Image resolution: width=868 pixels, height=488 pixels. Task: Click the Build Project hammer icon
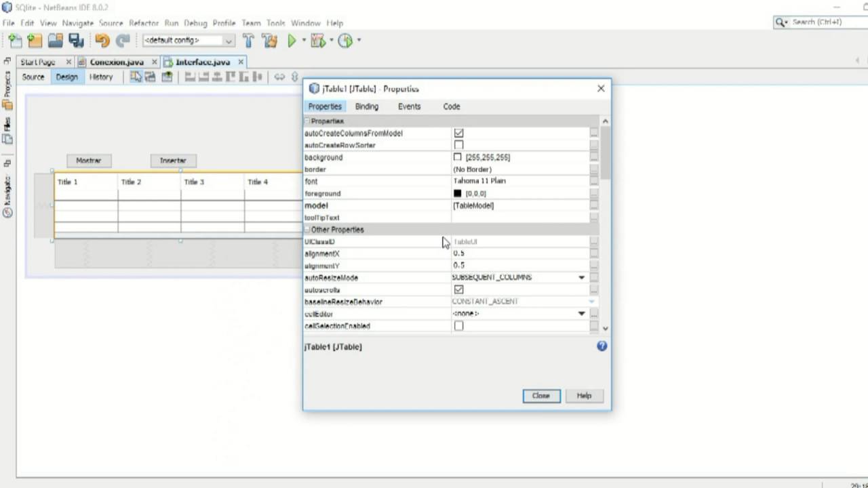[248, 41]
